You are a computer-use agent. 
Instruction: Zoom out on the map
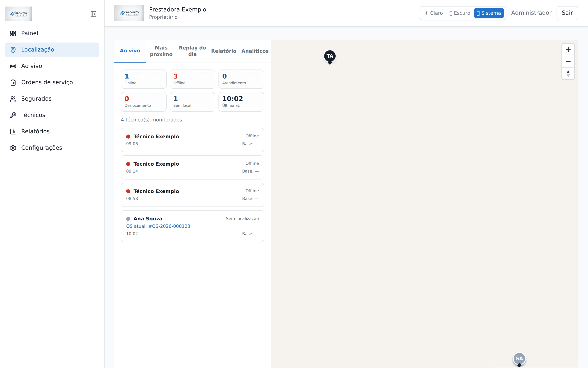pos(568,62)
